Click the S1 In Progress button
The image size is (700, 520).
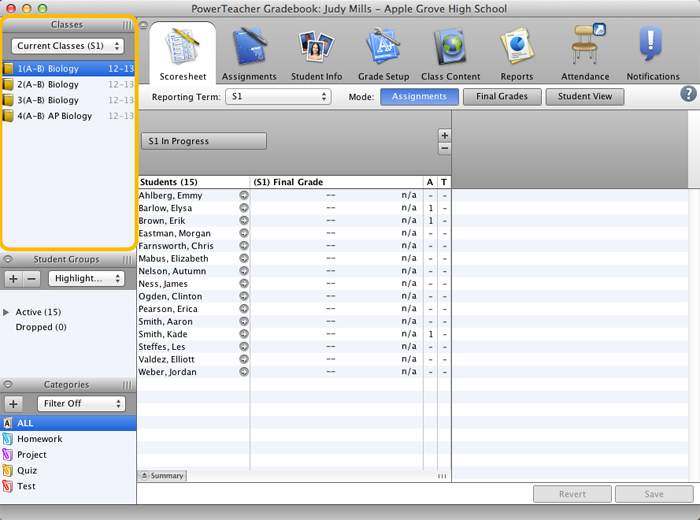coord(204,141)
